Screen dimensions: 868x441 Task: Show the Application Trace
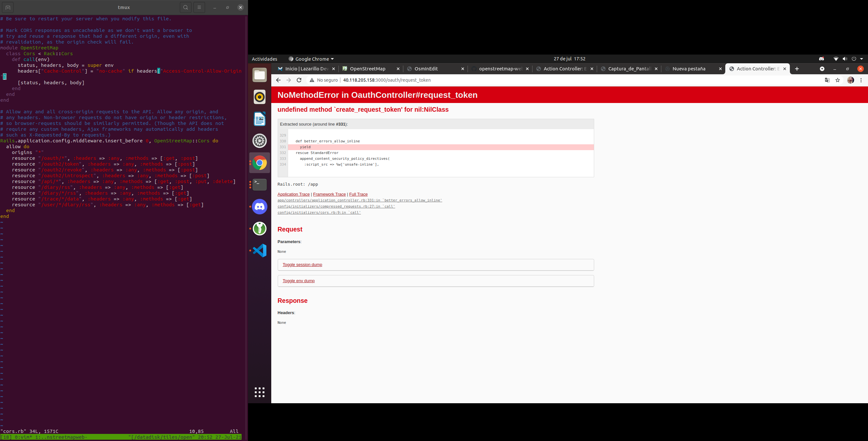point(294,194)
